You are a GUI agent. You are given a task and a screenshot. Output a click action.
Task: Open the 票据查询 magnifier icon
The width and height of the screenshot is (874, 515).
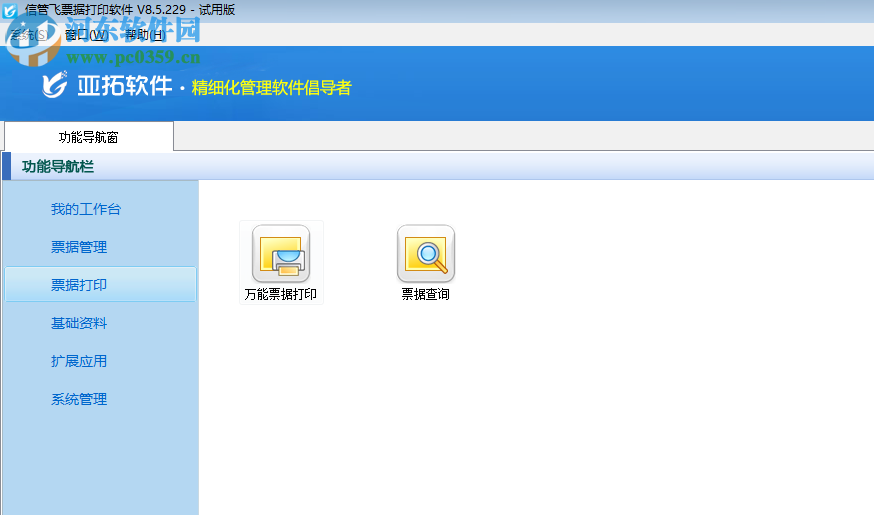426,254
